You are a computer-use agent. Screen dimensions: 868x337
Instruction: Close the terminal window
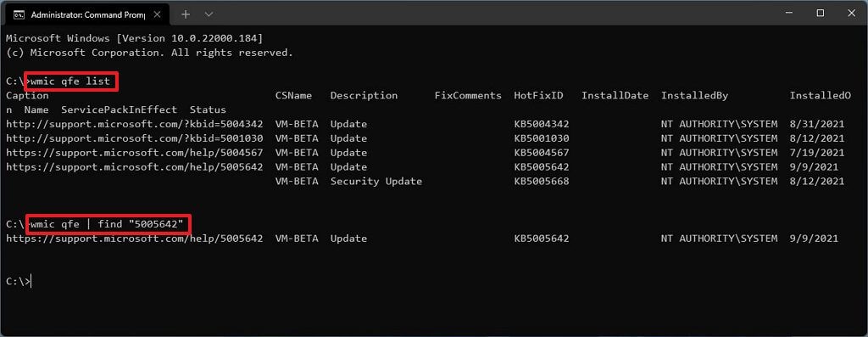tap(850, 13)
